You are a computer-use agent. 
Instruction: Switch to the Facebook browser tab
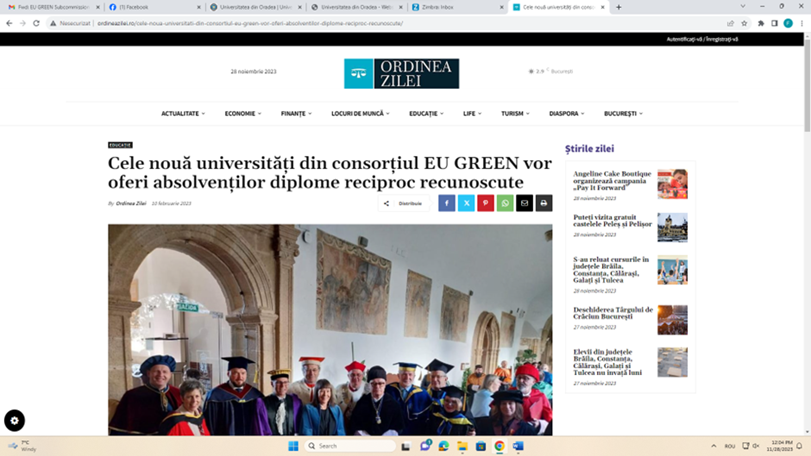[x=150, y=7]
